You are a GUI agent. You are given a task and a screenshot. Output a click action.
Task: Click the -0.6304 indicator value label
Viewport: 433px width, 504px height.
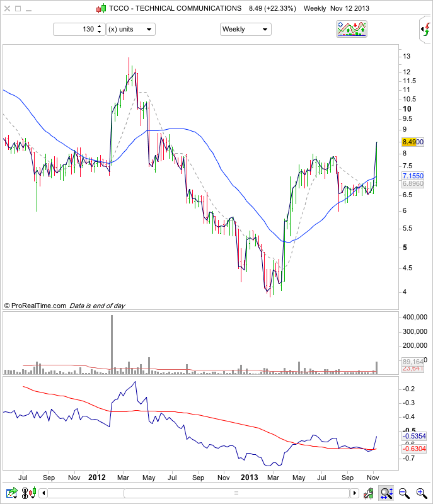[x=414, y=449]
